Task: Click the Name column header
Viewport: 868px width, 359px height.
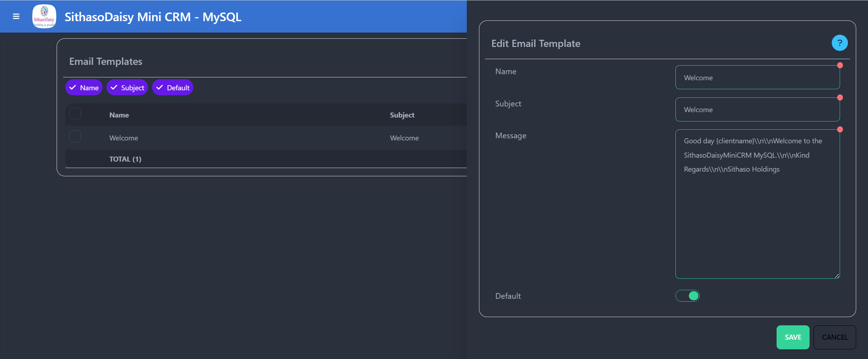Action: [x=119, y=115]
